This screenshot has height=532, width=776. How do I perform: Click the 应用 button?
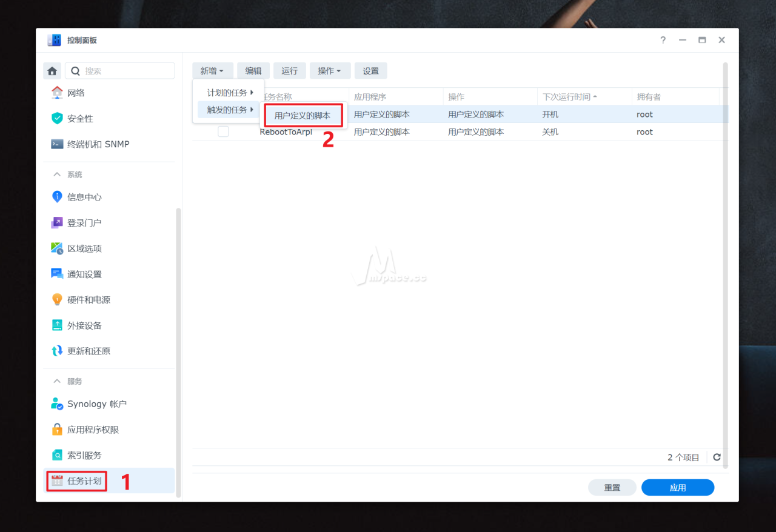point(678,488)
